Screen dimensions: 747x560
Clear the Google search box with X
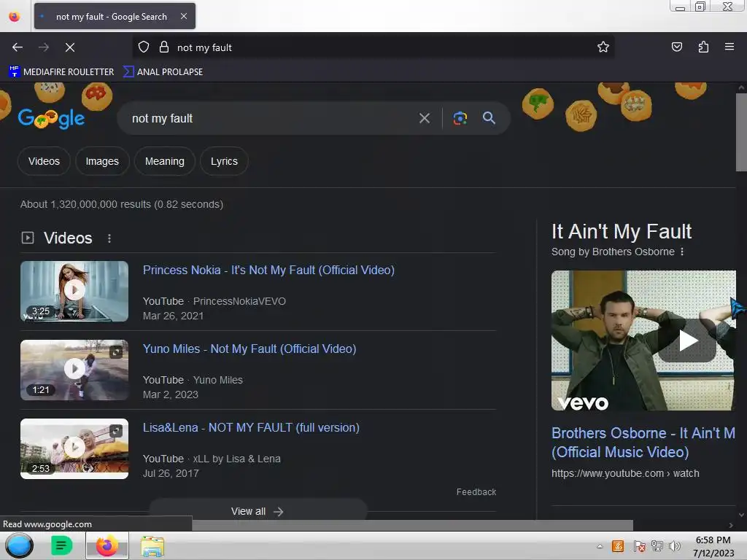(x=425, y=118)
